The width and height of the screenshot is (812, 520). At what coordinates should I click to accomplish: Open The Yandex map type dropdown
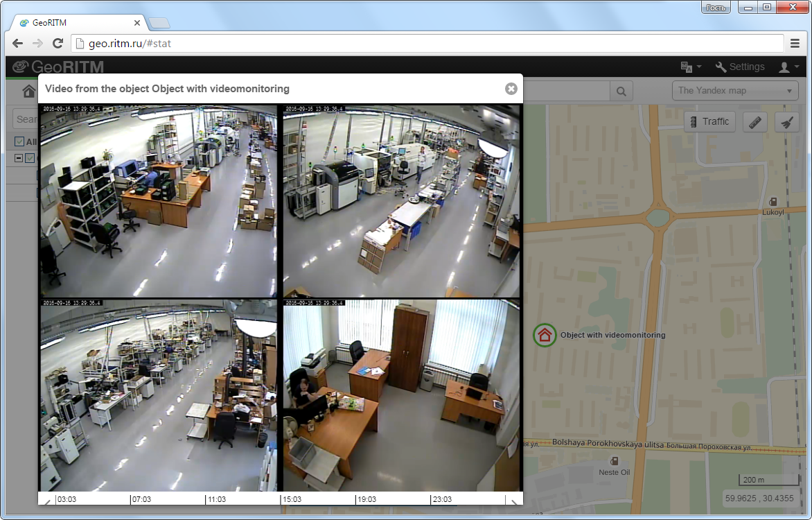tap(735, 91)
